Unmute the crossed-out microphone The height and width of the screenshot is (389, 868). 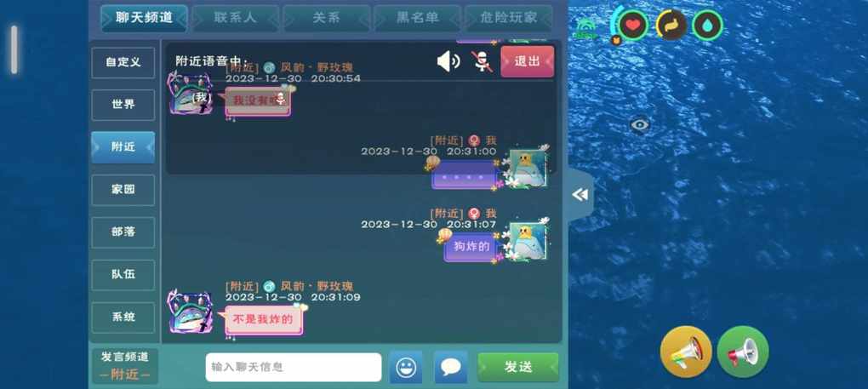[x=483, y=61]
